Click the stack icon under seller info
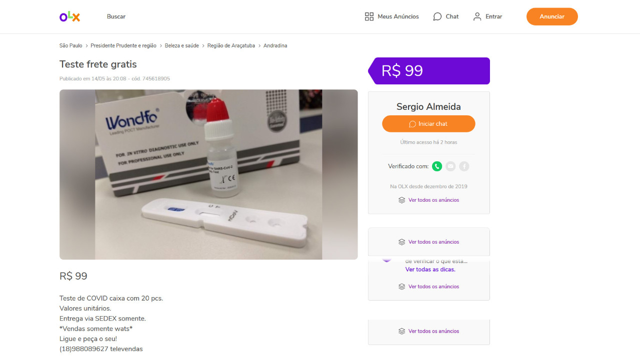Image resolution: width=640 pixels, height=364 pixels. pyautogui.click(x=401, y=200)
